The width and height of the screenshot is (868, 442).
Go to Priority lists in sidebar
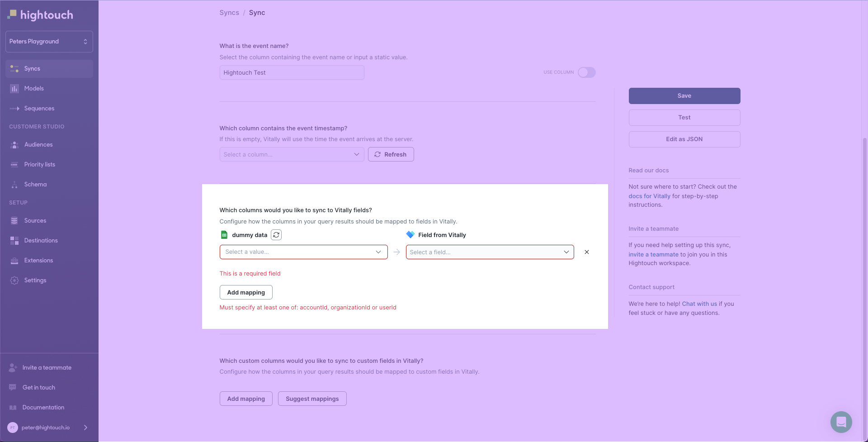pyautogui.click(x=49, y=165)
